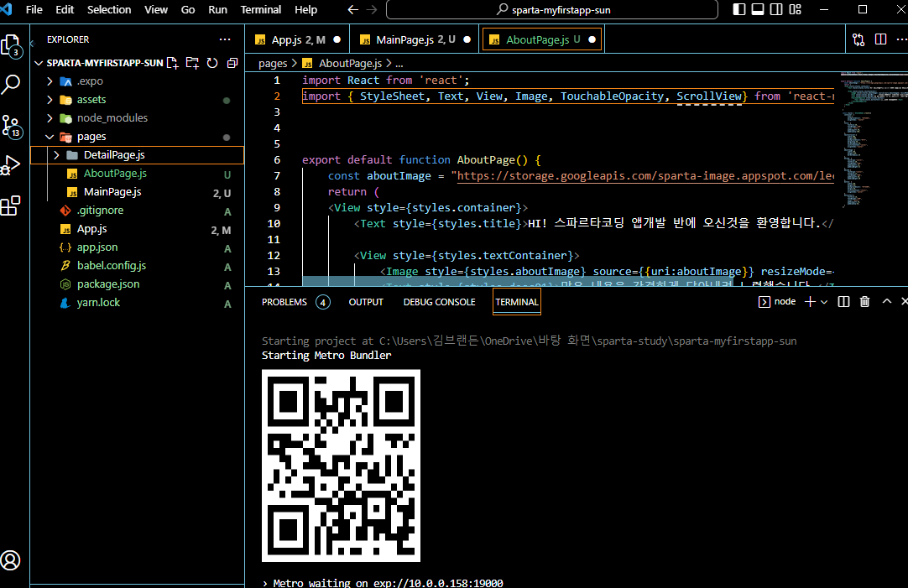
Task: Select the TERMINAL panel tab
Action: pyautogui.click(x=517, y=302)
